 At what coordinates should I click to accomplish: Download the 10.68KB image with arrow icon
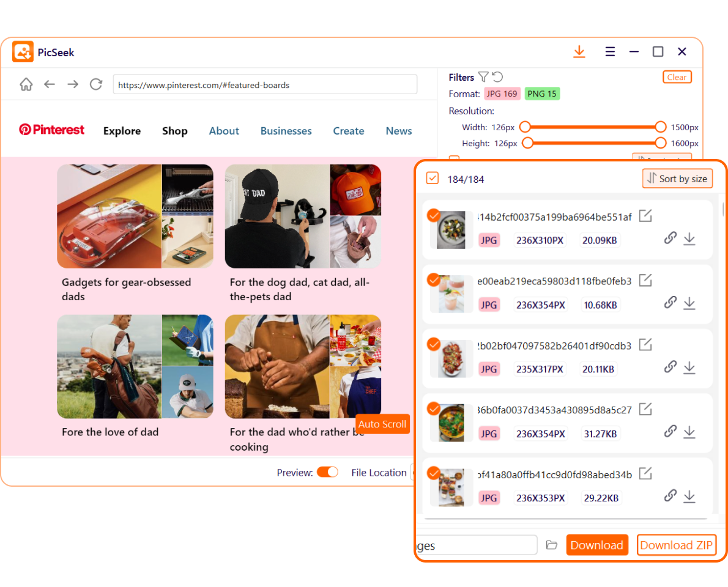(x=689, y=303)
